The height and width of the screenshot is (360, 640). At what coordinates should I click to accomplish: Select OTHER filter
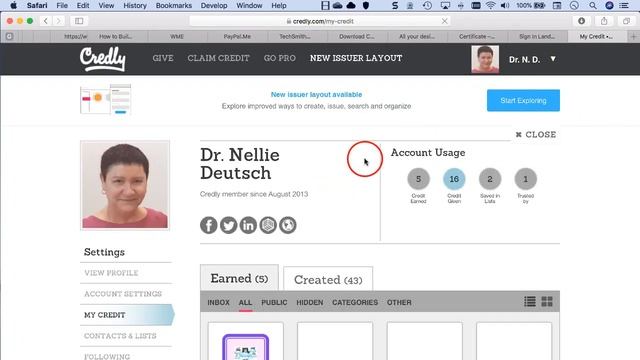399,302
